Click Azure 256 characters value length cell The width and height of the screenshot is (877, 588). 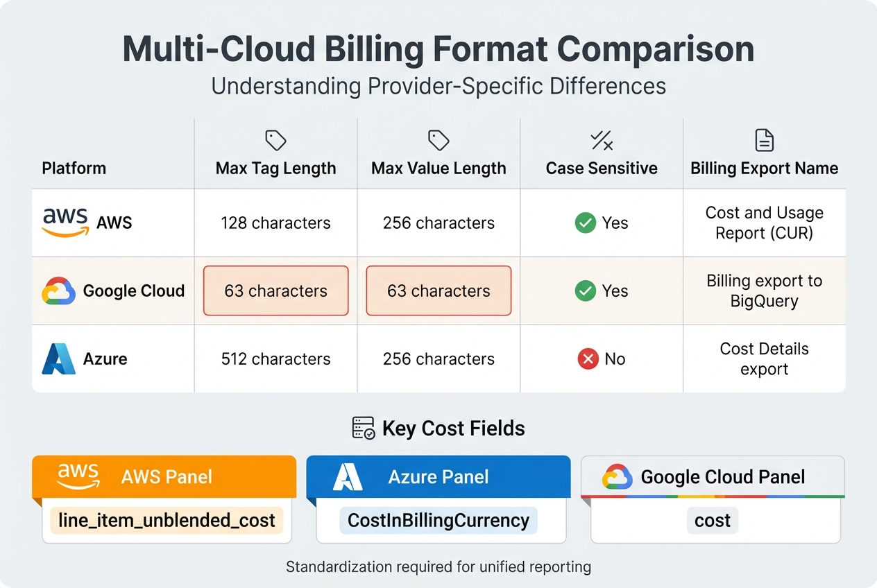(438, 359)
